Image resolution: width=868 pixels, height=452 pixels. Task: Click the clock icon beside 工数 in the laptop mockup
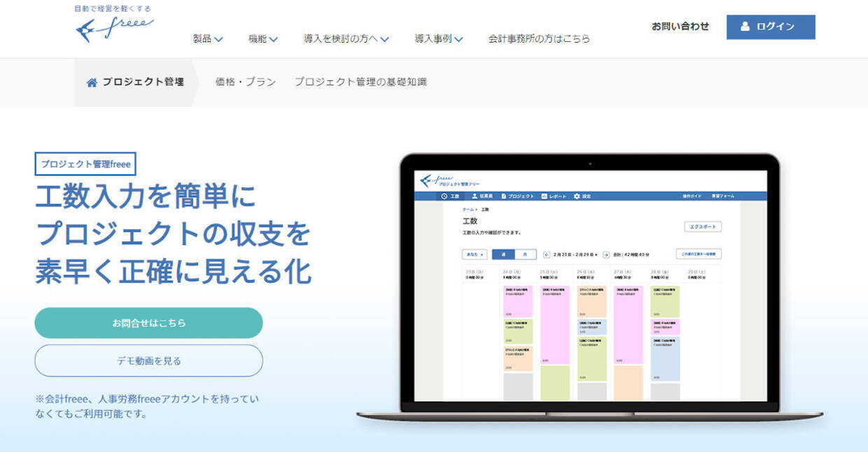click(444, 197)
